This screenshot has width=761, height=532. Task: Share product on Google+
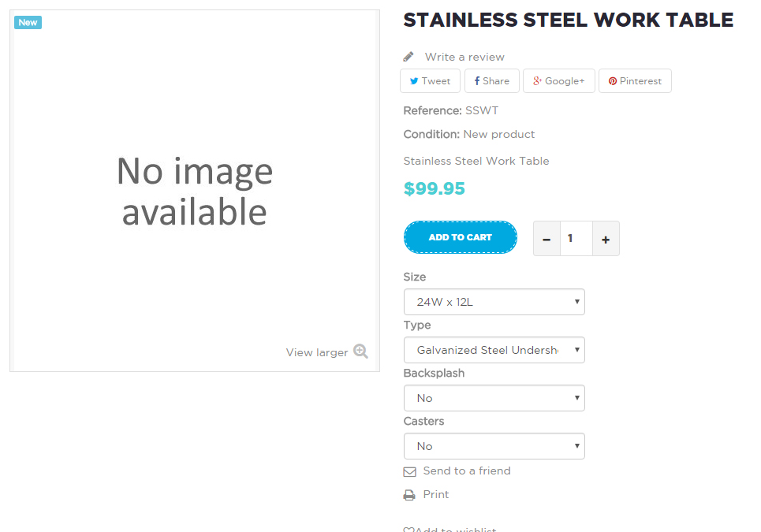point(558,81)
